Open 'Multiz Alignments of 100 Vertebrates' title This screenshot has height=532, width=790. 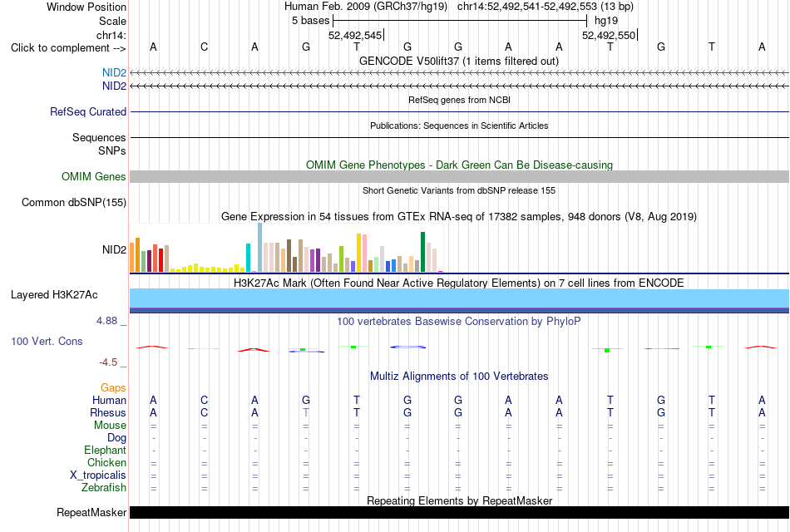click(x=459, y=377)
